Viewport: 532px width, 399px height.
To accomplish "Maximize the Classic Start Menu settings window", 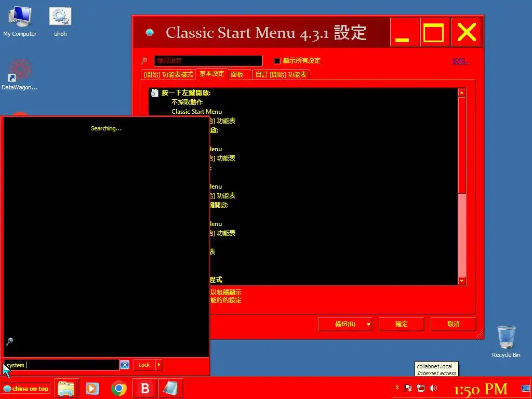I will 435,32.
